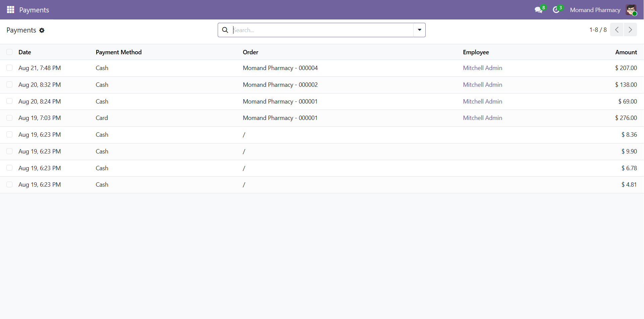Open the Momand Pharmacy company menu

pyautogui.click(x=595, y=10)
